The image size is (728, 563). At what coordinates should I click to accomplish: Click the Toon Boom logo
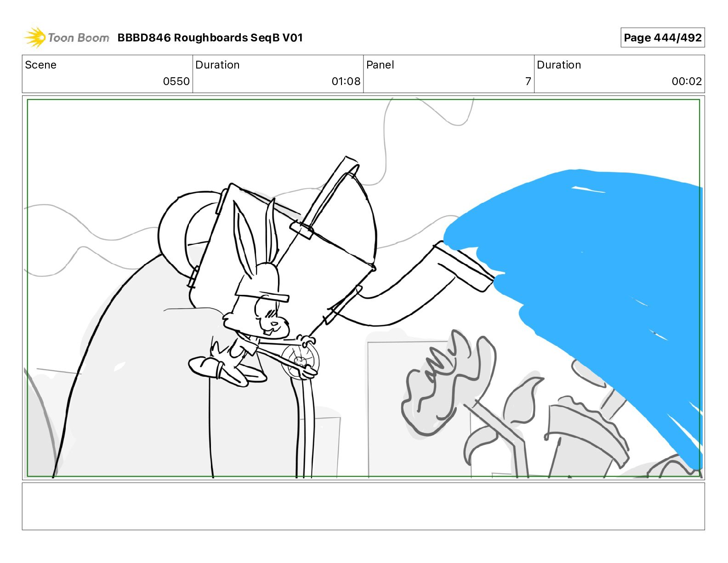[66, 38]
